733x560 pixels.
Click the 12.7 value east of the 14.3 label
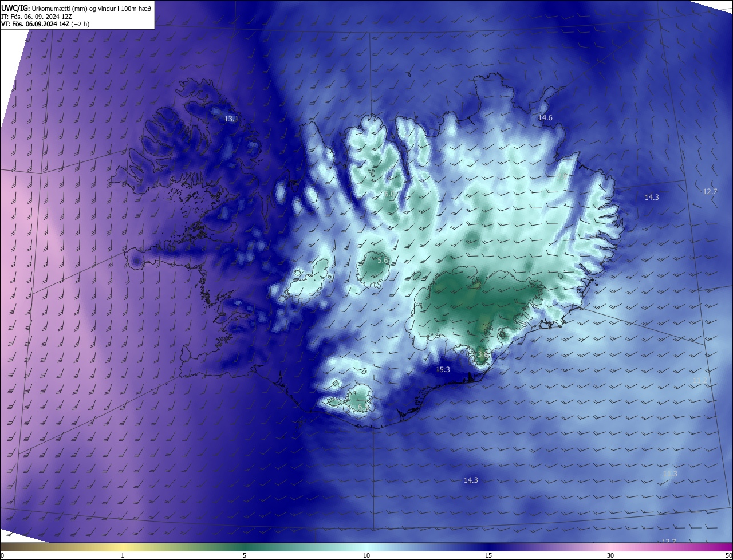[710, 191]
